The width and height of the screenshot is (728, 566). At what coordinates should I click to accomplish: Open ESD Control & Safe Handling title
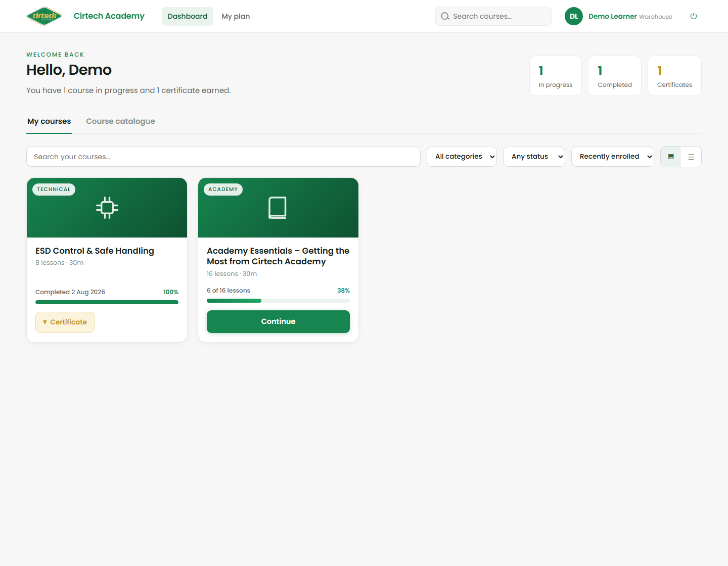95,251
